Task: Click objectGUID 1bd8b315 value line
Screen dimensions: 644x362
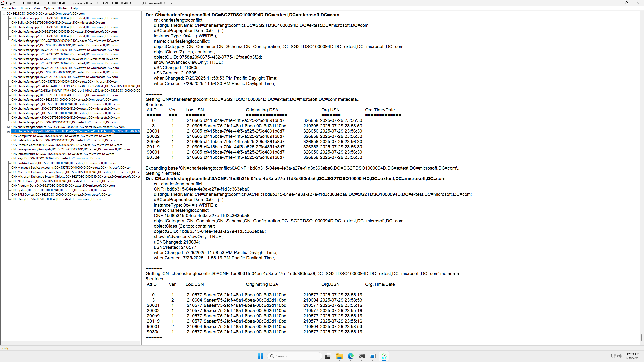Action: tap(210, 231)
